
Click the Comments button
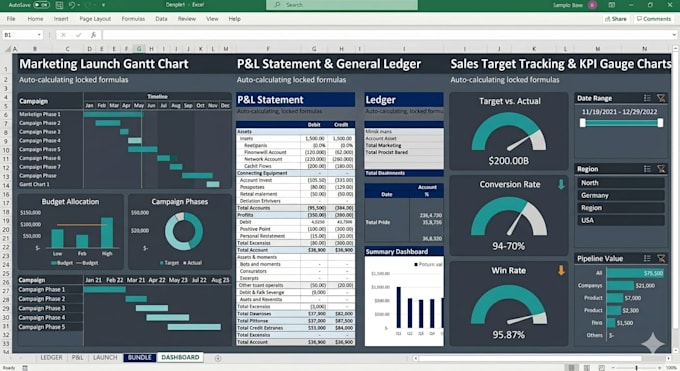(x=654, y=19)
